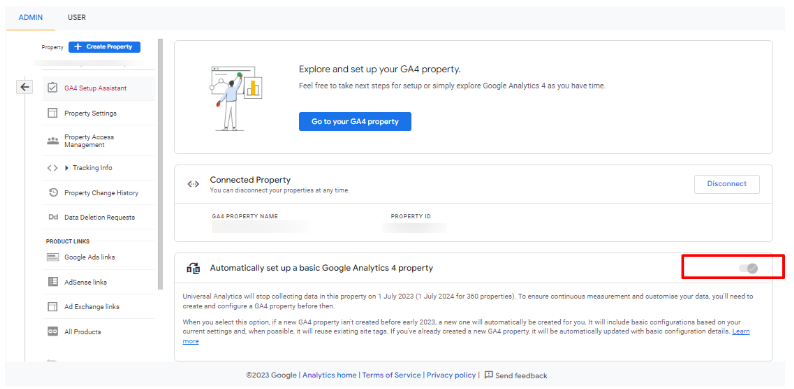Open Privacy policy footer link
The width and height of the screenshot is (794, 389).
[x=451, y=375]
